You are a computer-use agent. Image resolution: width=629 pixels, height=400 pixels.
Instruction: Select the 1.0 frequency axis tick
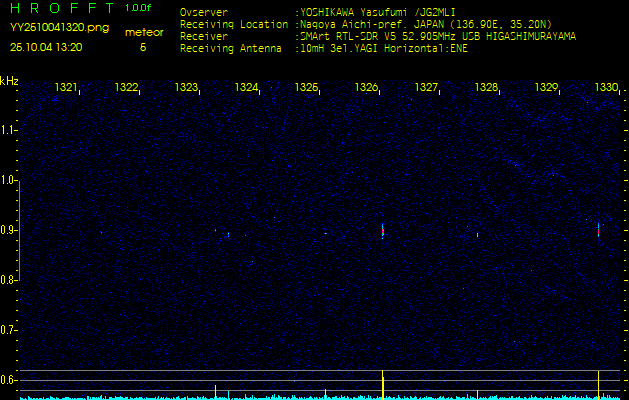tap(9, 180)
